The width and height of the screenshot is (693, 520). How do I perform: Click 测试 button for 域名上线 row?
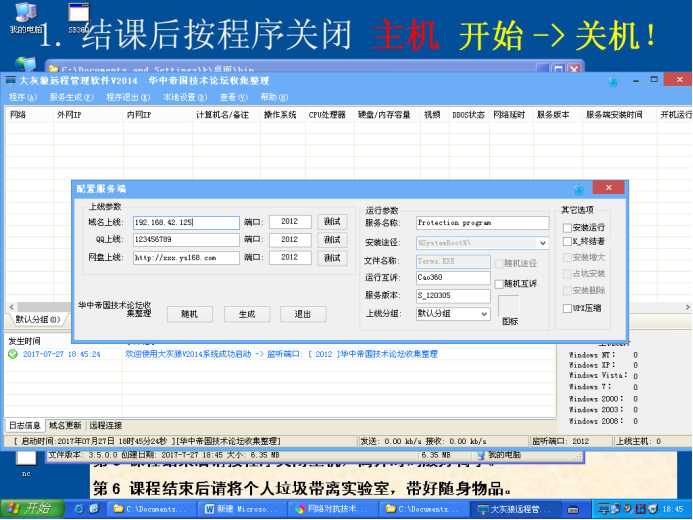click(x=332, y=222)
